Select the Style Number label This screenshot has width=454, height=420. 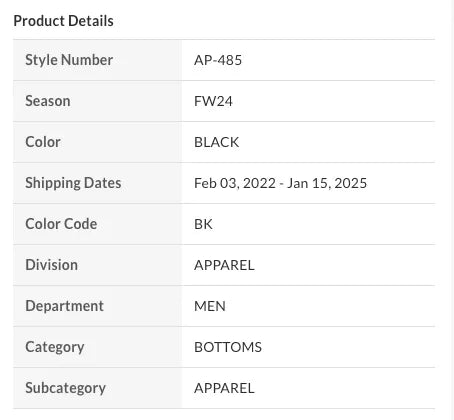(69, 60)
